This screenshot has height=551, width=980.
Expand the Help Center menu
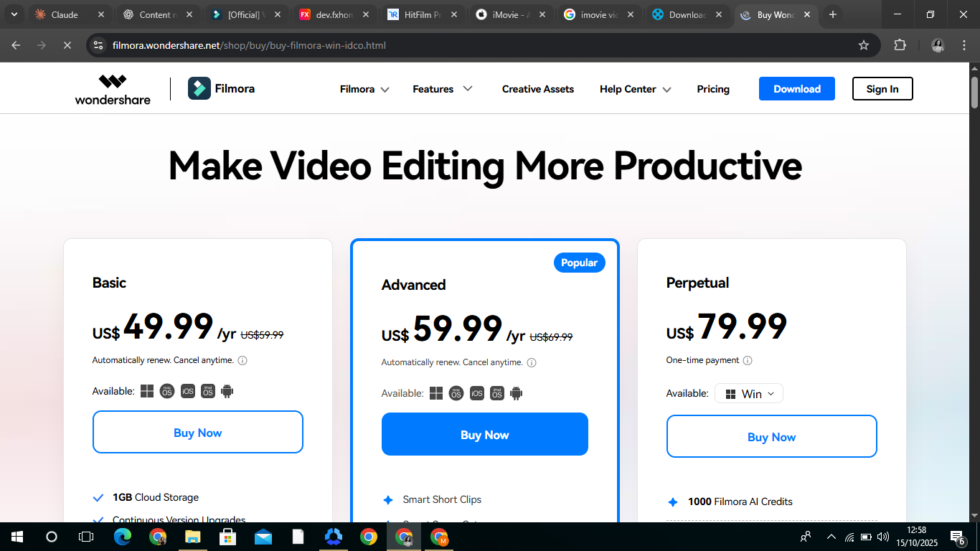pos(635,89)
